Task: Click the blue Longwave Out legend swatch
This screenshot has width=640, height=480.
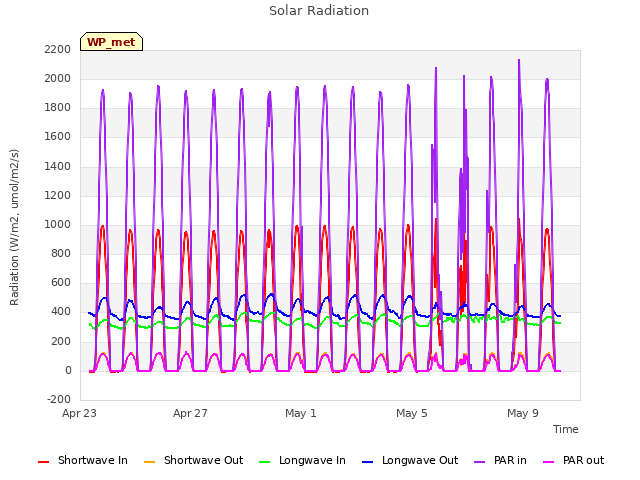Action: [368, 462]
